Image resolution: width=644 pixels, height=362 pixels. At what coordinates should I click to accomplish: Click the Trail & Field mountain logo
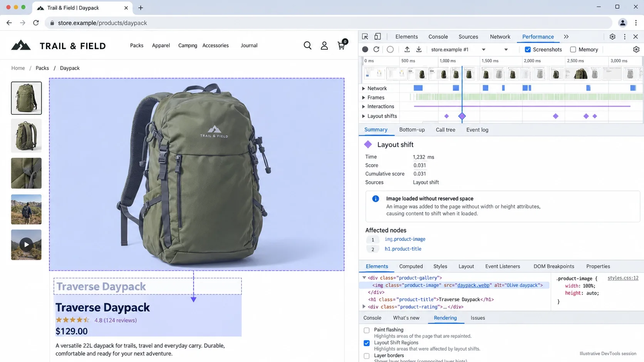[x=21, y=45]
